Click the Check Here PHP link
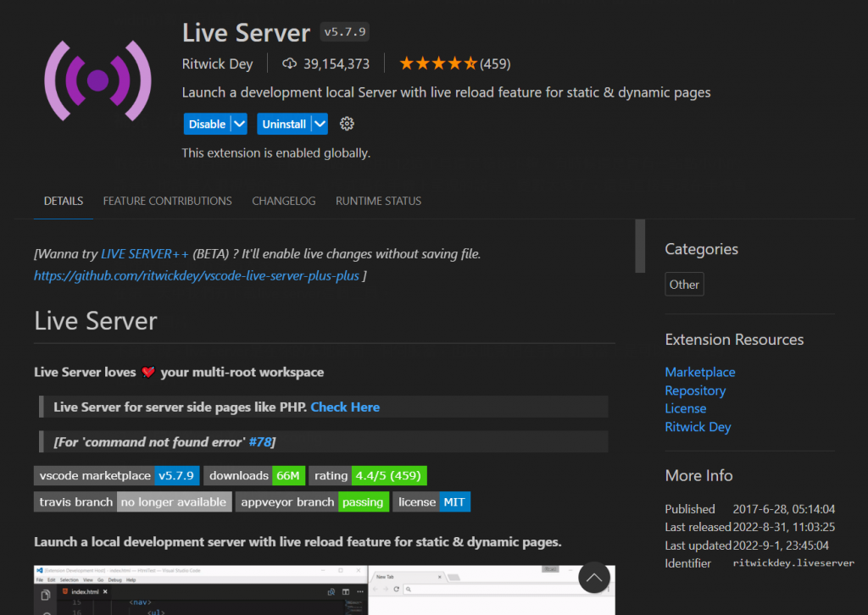Screen dimensions: 868x615 (345, 407)
